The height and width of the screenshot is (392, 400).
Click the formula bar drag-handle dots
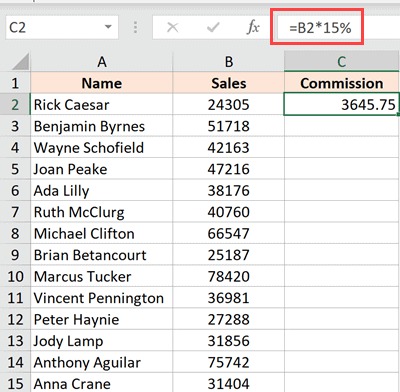pos(135,27)
